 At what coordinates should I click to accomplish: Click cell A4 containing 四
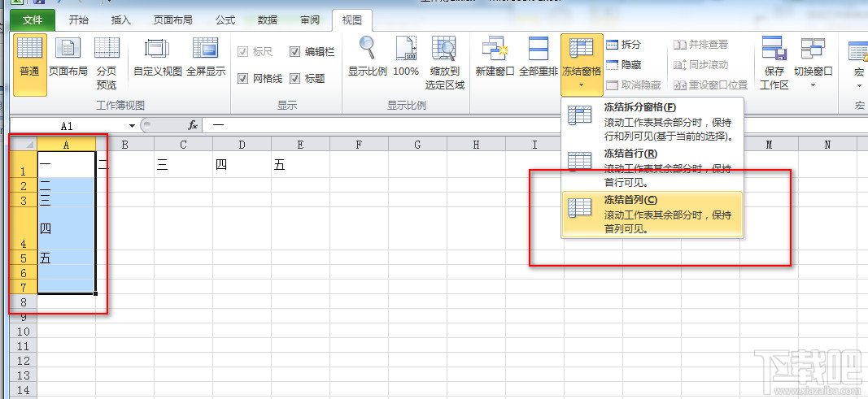67,229
